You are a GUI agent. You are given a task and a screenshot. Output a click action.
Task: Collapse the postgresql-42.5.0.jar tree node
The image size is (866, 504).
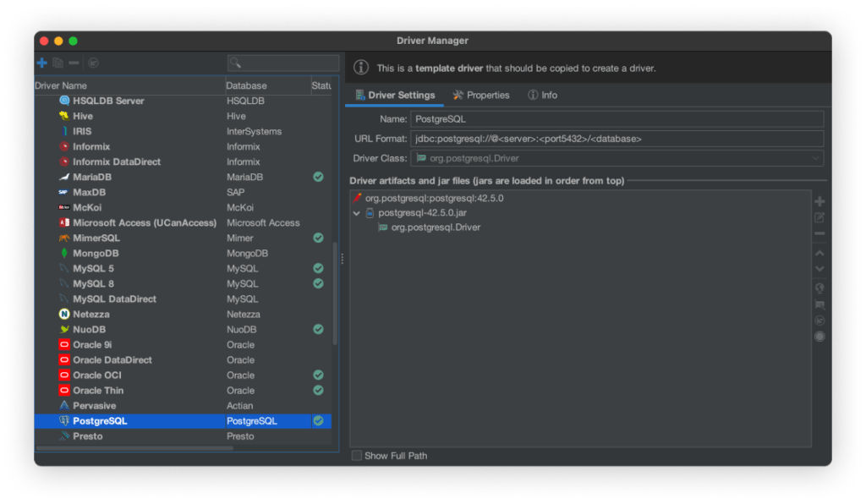(x=356, y=213)
